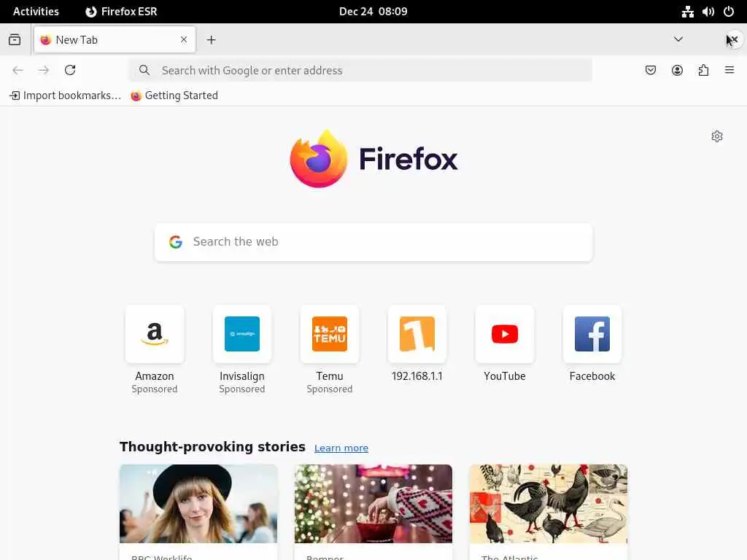
Task: Open the Extensions puzzle icon
Action: (x=703, y=71)
